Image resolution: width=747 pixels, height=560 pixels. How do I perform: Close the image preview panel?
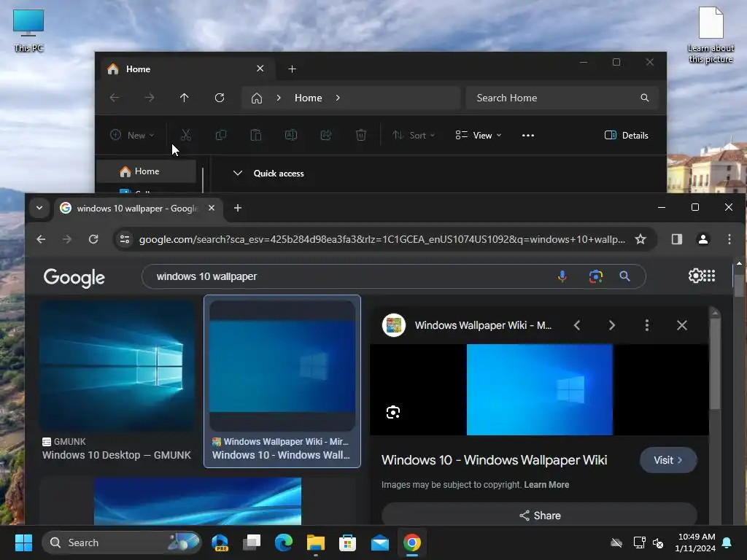[682, 325]
